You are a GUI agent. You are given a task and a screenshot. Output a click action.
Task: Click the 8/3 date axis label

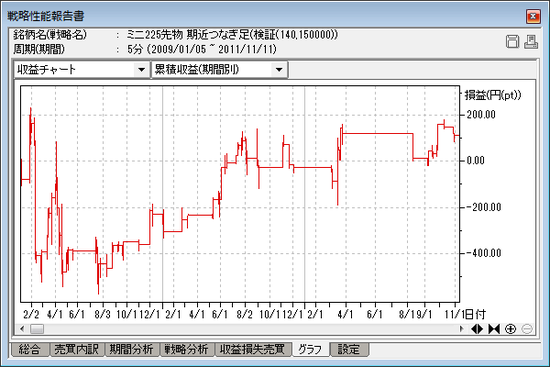pos(102,314)
